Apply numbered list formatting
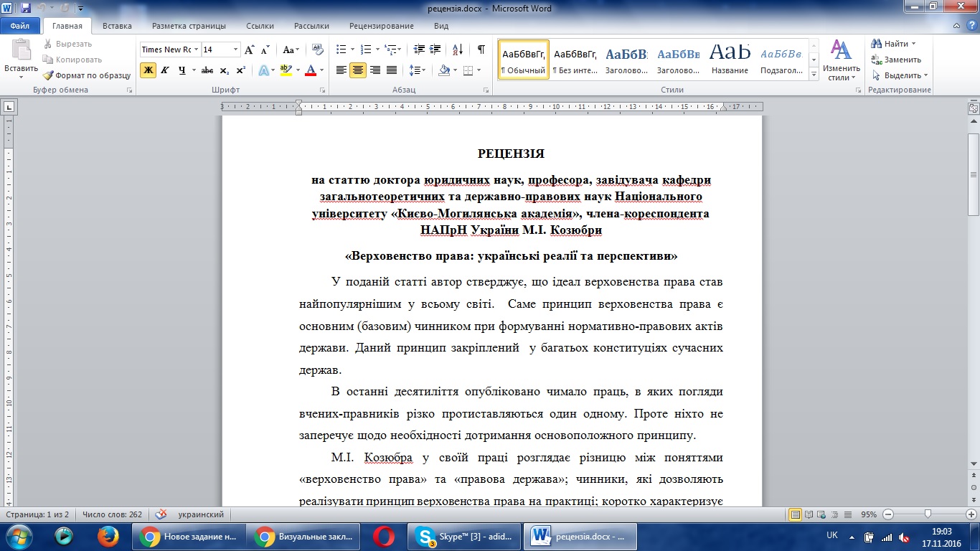The image size is (980, 551). coord(366,50)
